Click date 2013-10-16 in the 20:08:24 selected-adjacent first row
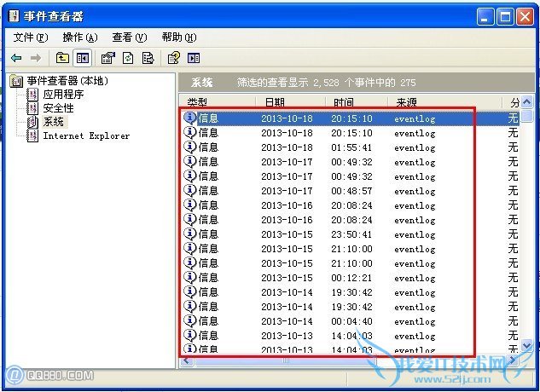540x392 pixels. coord(287,205)
